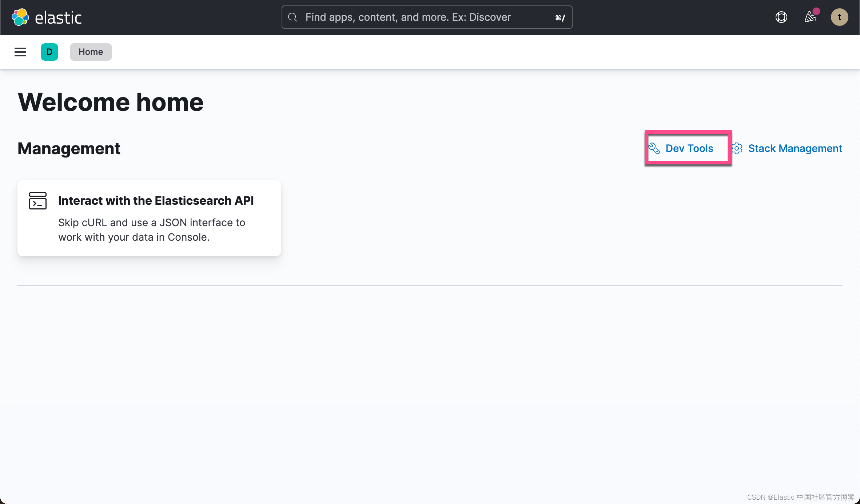Click the Welcome home heading
The image size is (860, 504).
(111, 102)
